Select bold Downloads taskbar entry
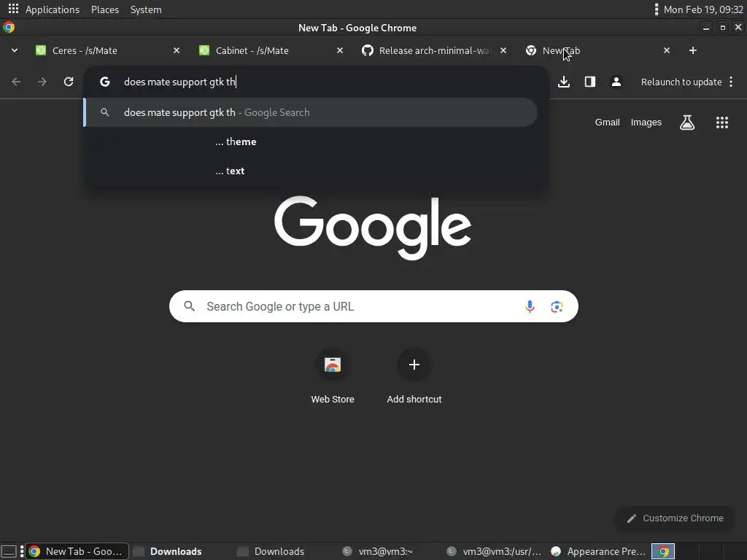This screenshot has height=560, width=747. [168, 551]
